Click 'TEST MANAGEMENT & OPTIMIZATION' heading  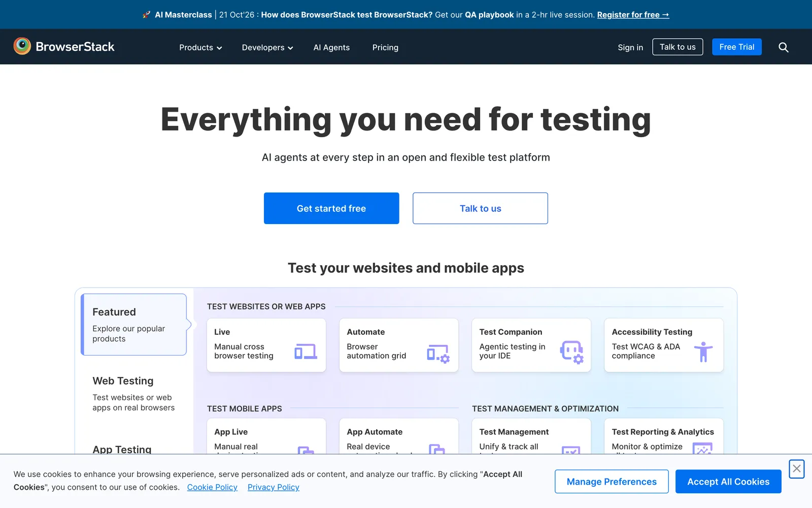click(546, 408)
